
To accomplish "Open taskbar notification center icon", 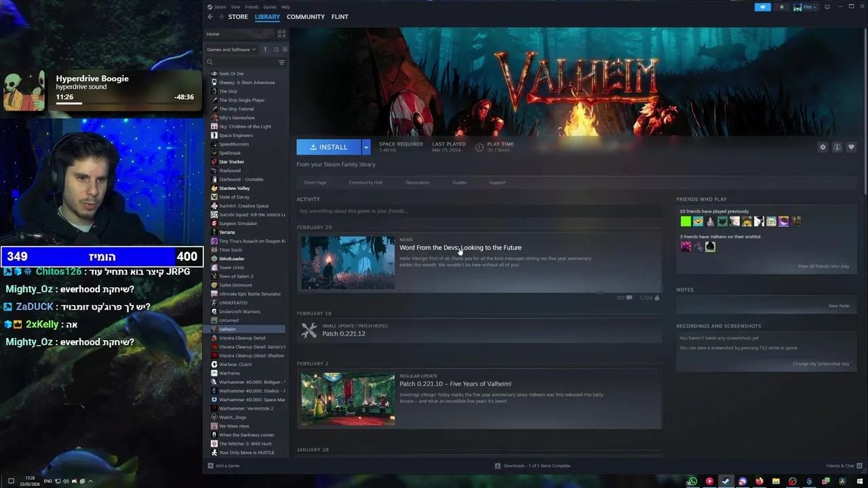I will pyautogui.click(x=11, y=481).
